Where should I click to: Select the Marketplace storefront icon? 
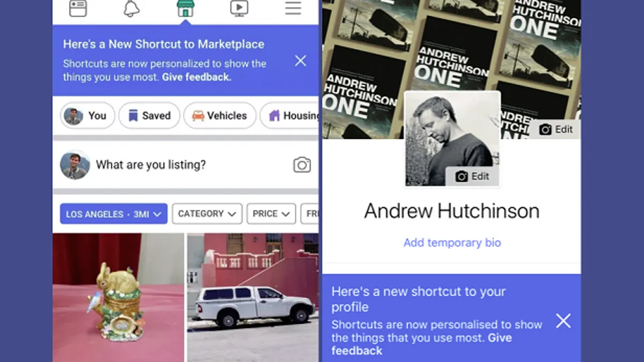pyautogui.click(x=186, y=9)
